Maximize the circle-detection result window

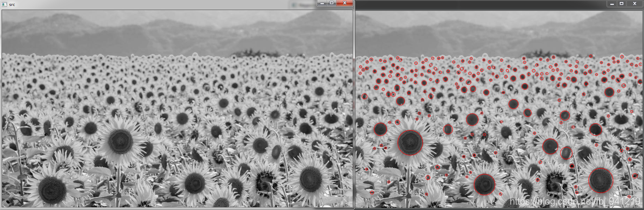coord(622,3)
